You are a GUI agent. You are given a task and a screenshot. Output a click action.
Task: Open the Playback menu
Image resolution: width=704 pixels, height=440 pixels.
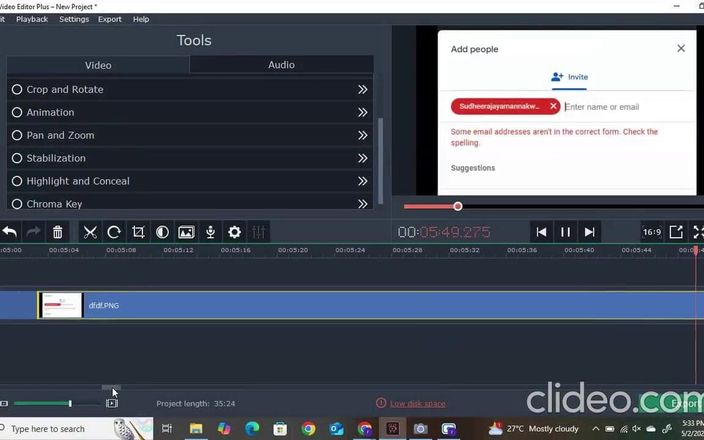click(x=32, y=19)
